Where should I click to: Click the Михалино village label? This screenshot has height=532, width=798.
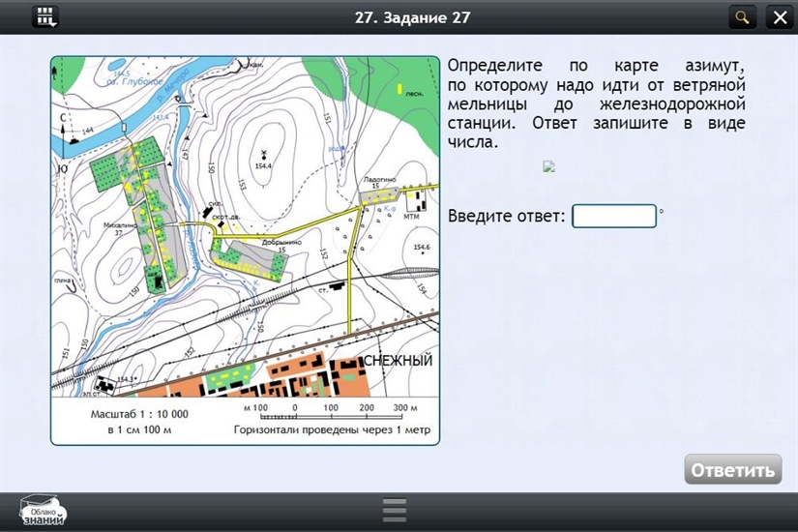click(x=117, y=227)
